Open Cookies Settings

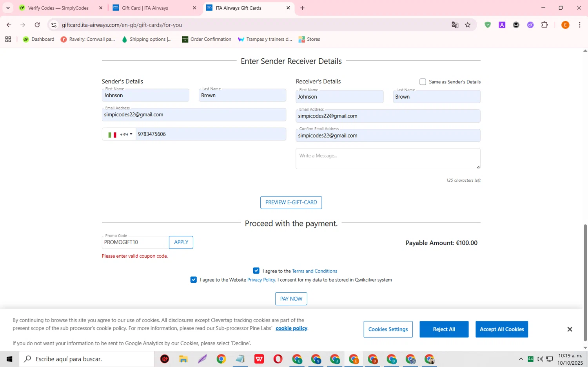[x=388, y=329]
